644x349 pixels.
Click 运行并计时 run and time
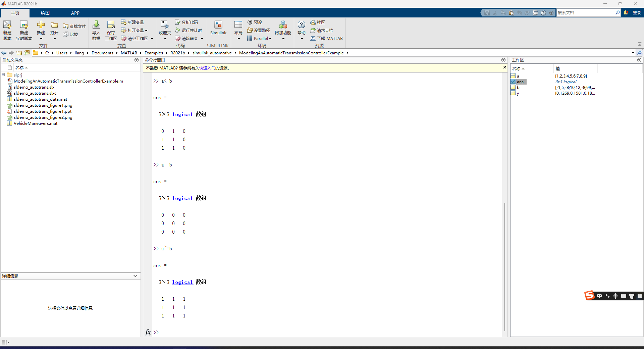(189, 30)
